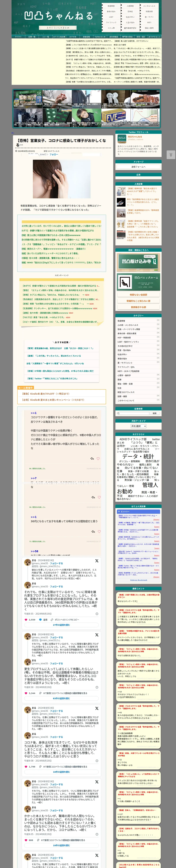Click the 送信フォームへ button
176x868 pixels.
coord(138,167)
